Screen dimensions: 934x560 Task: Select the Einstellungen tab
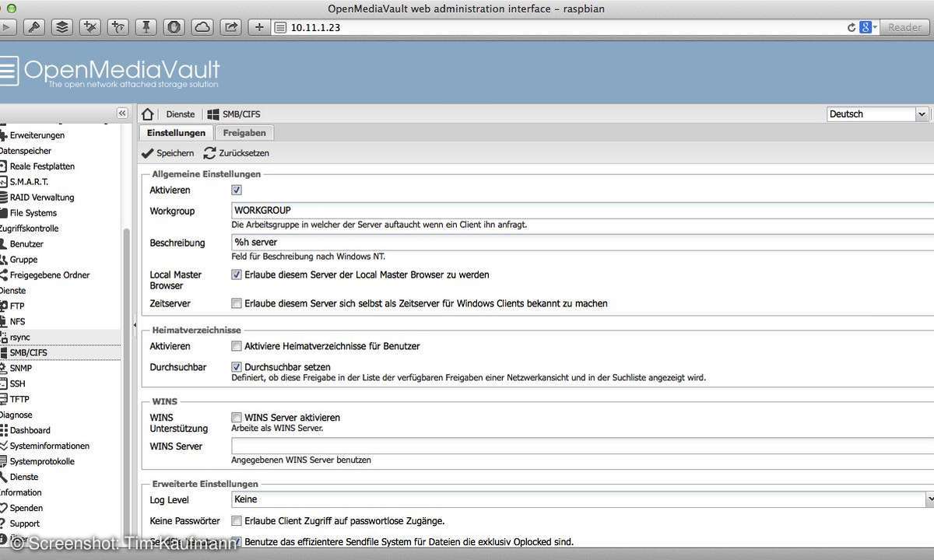[x=176, y=133]
